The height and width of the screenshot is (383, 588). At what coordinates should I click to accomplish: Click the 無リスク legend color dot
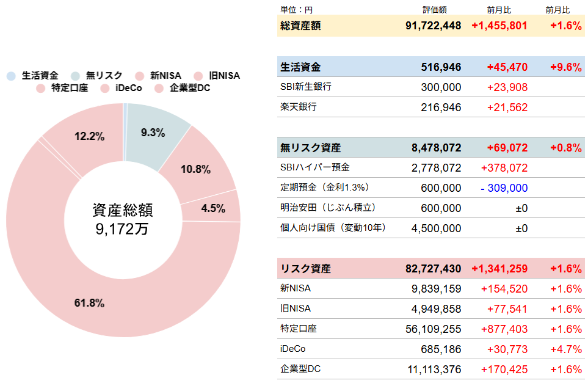pyautogui.click(x=76, y=76)
